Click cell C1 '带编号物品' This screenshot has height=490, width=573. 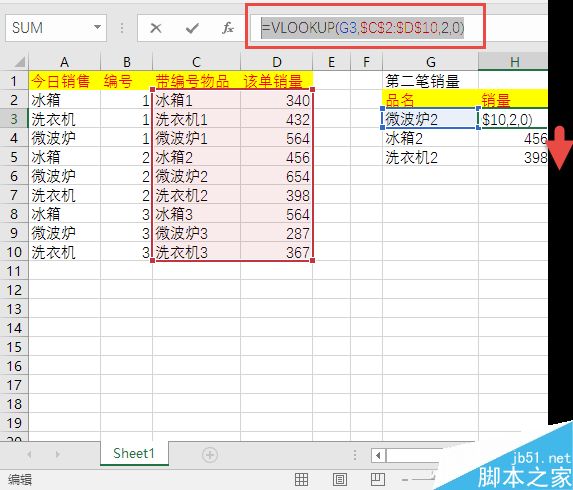pos(196,81)
